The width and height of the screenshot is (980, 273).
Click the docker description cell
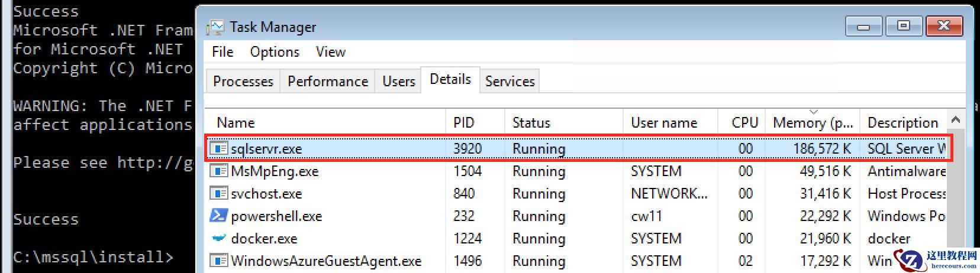[x=889, y=239]
